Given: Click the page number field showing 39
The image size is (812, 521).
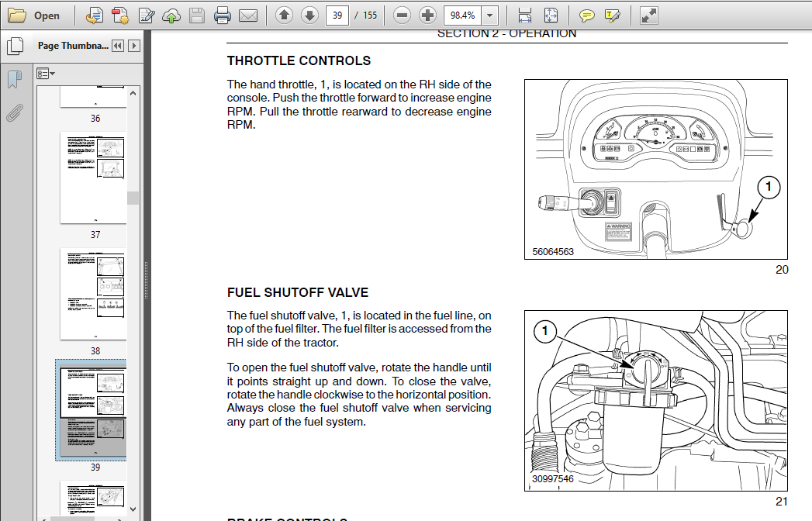Looking at the screenshot, I should pos(337,16).
